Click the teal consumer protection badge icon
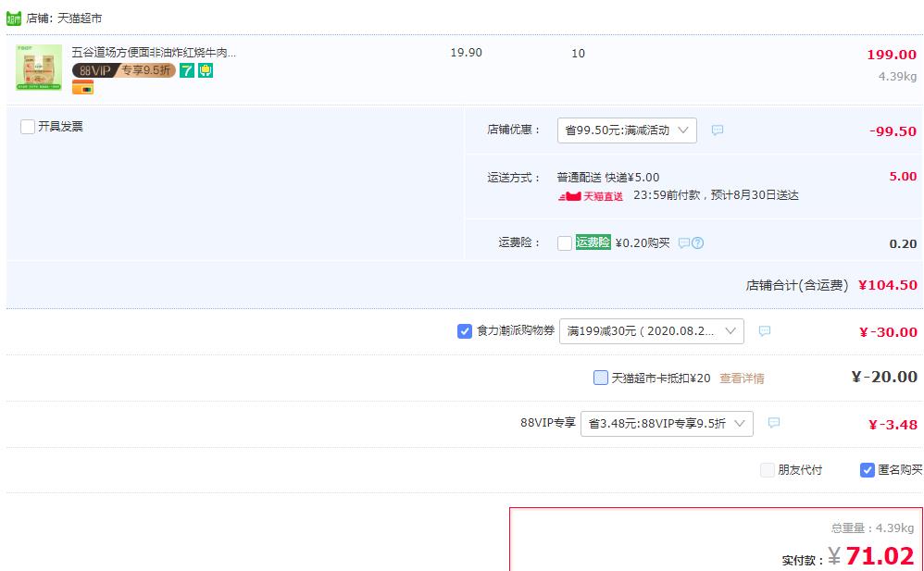Viewport: 924px width, 571px height. tap(206, 70)
